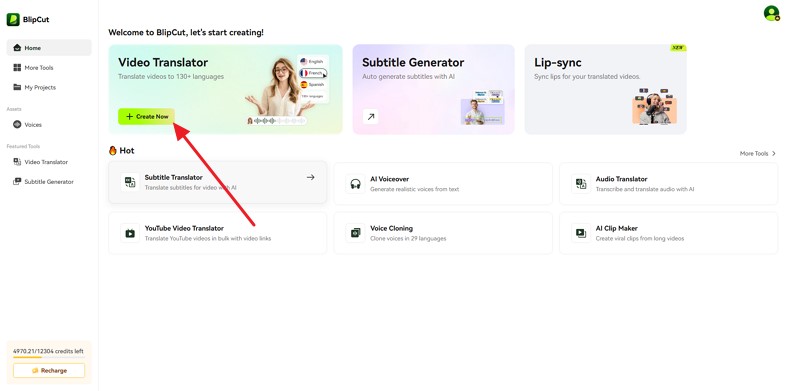Viewport: 788px width, 391px height.
Task: Open Voices under Assets
Action: click(x=49, y=124)
